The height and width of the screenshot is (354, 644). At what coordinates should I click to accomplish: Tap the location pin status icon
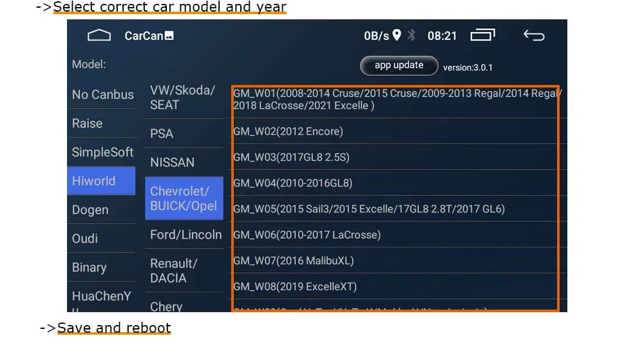(x=397, y=35)
